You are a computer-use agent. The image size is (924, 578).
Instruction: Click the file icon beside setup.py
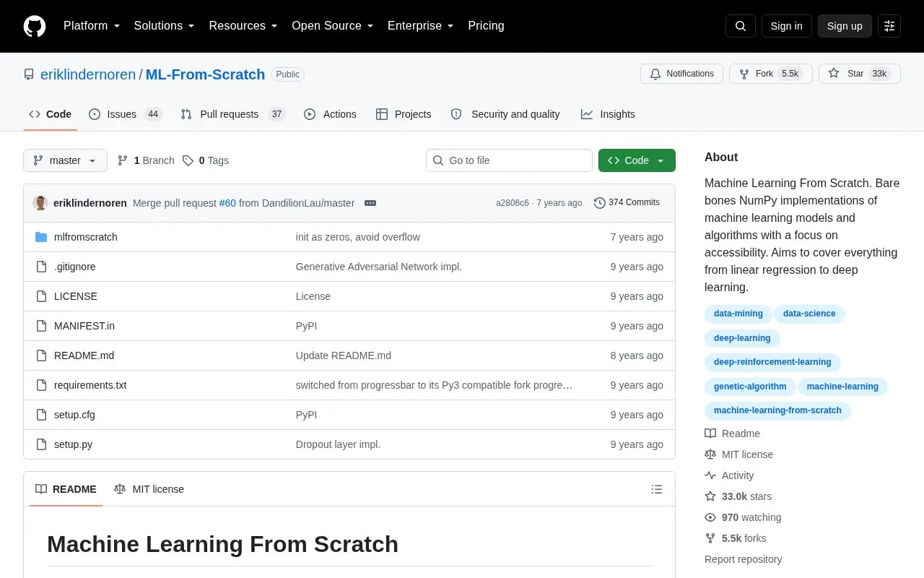click(41, 444)
